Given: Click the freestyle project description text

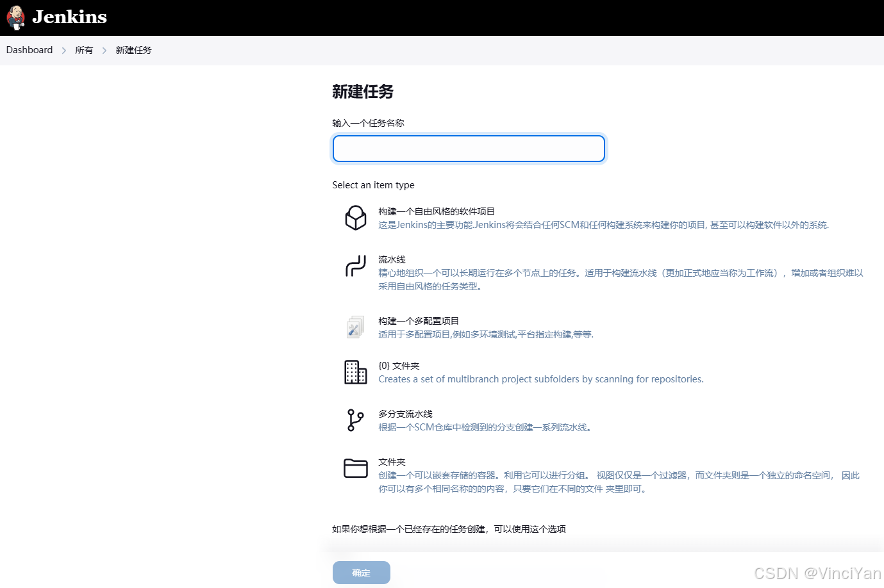Looking at the screenshot, I should 604,225.
